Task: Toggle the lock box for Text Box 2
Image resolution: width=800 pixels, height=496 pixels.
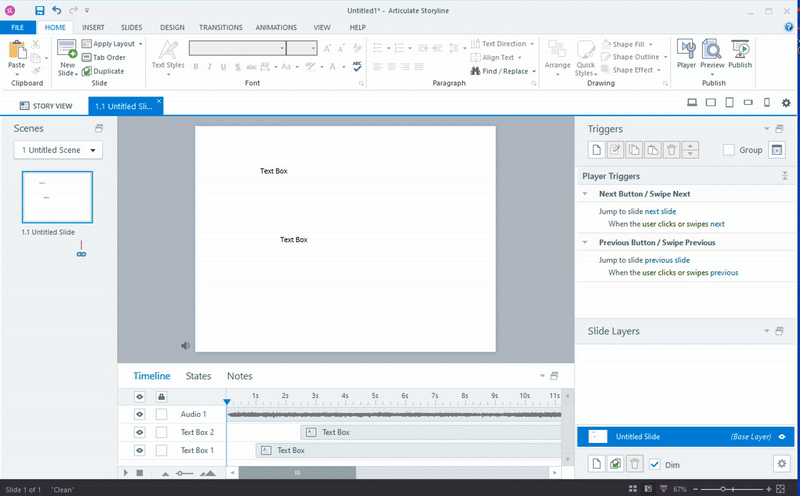Action: [x=161, y=432]
